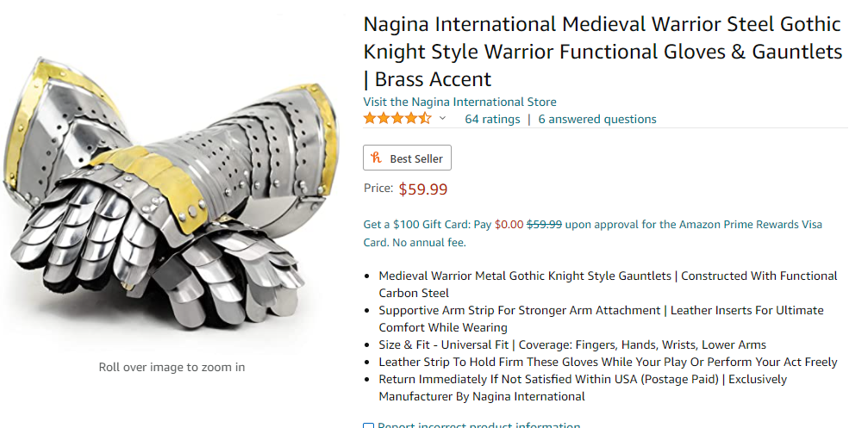Click the Honey icon in Best Seller badge

click(x=377, y=158)
